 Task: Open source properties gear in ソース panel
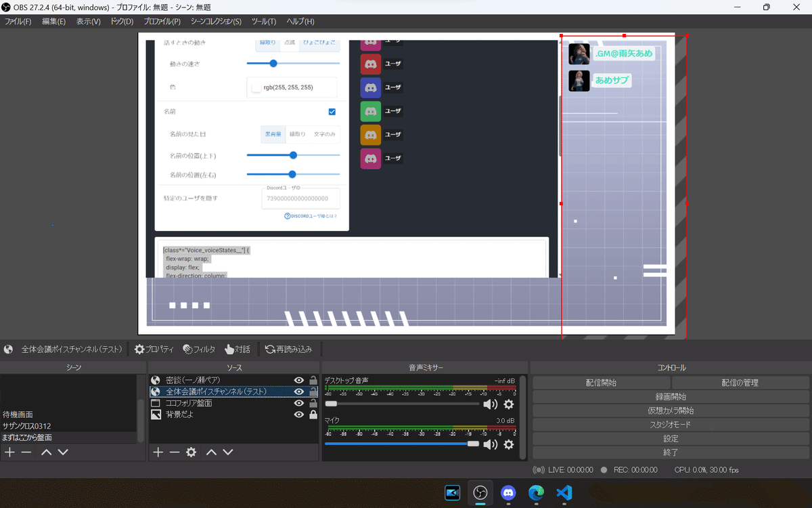191,452
